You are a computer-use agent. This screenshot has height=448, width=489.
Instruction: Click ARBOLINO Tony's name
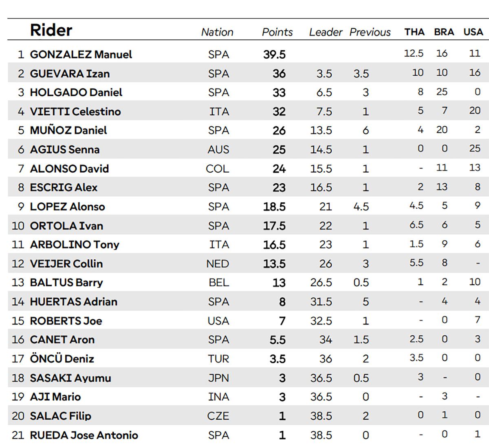click(75, 244)
